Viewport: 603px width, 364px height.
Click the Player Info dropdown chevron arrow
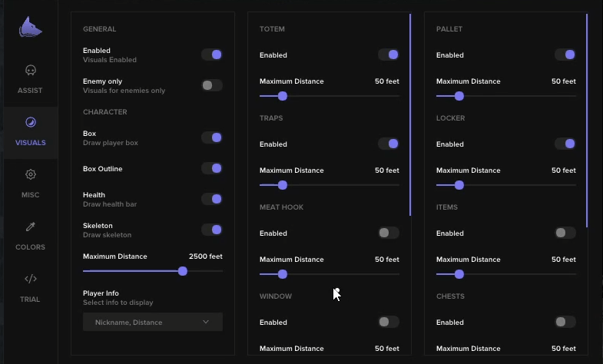[206, 322]
